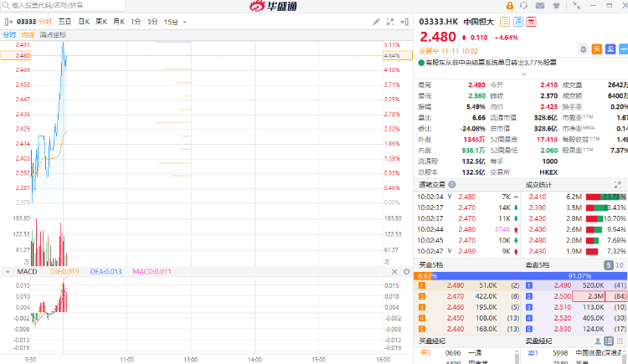Click the sell broker list scrollbar

pos(625,356)
